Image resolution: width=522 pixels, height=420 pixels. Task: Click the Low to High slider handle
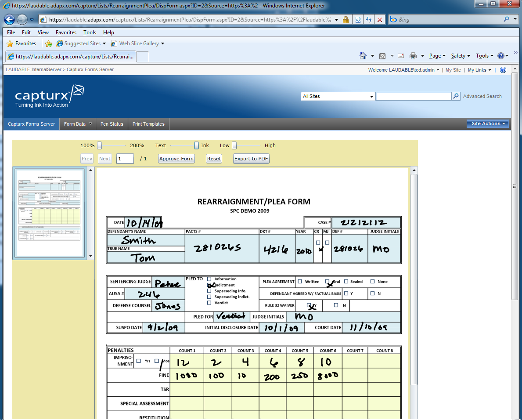[234, 145]
